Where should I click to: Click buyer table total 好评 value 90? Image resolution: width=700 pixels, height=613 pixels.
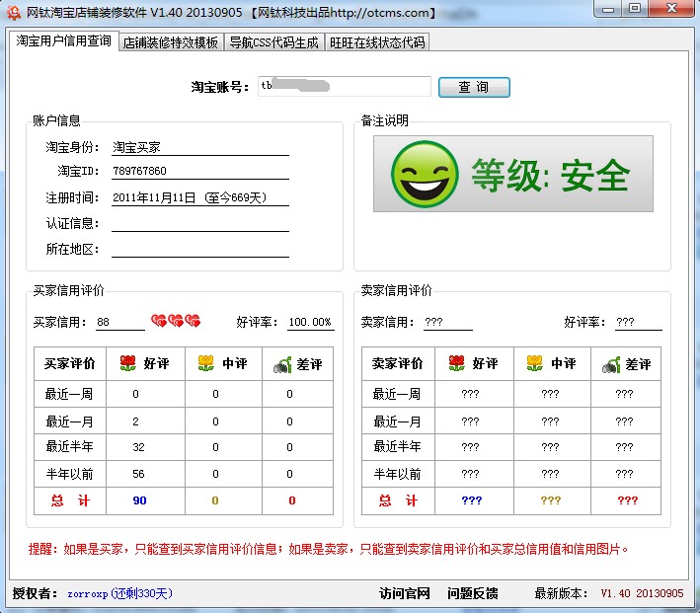pyautogui.click(x=140, y=500)
